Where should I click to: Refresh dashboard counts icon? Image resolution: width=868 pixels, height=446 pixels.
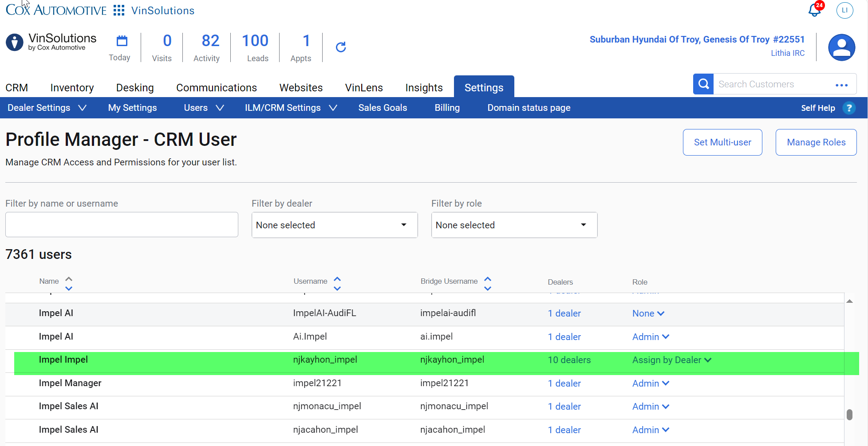point(341,47)
